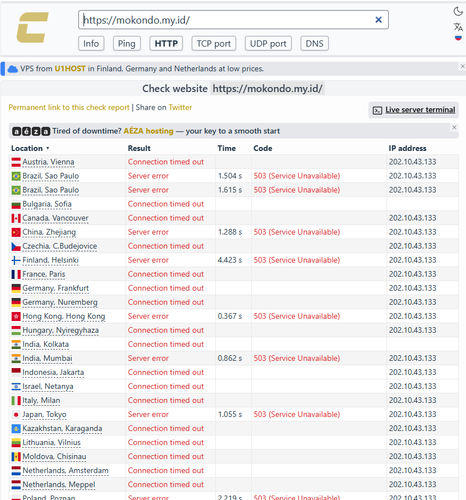The height and width of the screenshot is (500, 466).
Task: Click the Time column header
Action: pyautogui.click(x=227, y=148)
